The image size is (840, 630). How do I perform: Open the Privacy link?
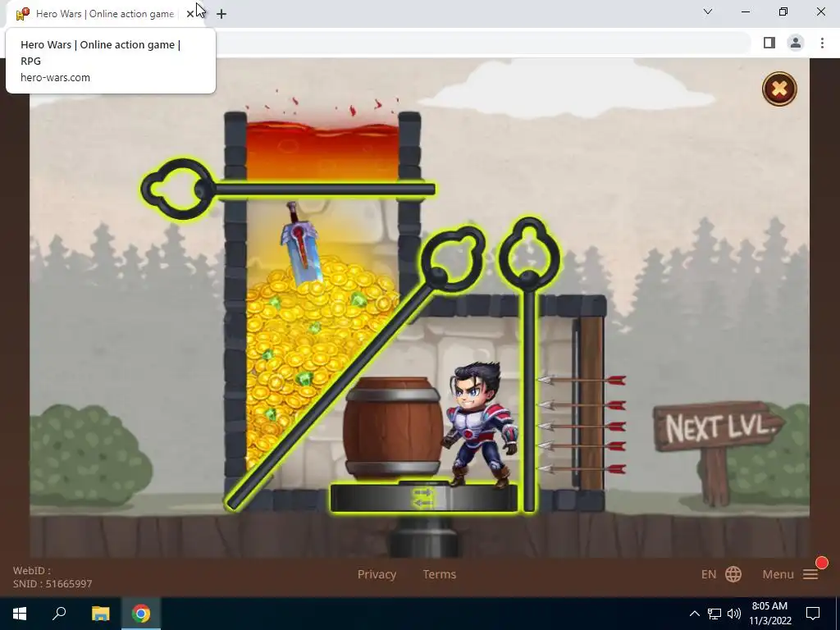(x=377, y=574)
